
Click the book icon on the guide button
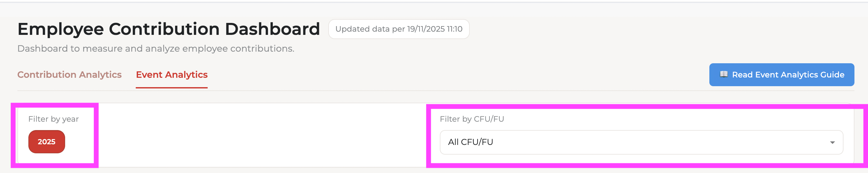(x=724, y=74)
